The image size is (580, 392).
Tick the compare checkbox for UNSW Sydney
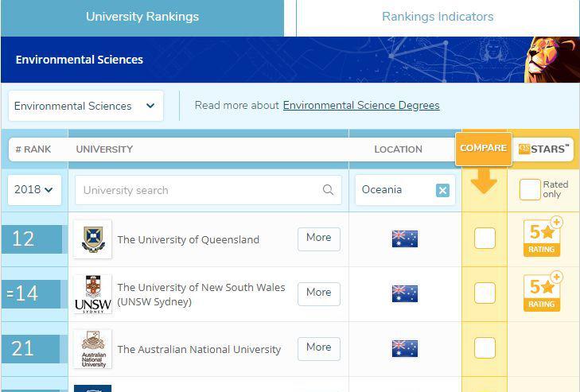(485, 293)
